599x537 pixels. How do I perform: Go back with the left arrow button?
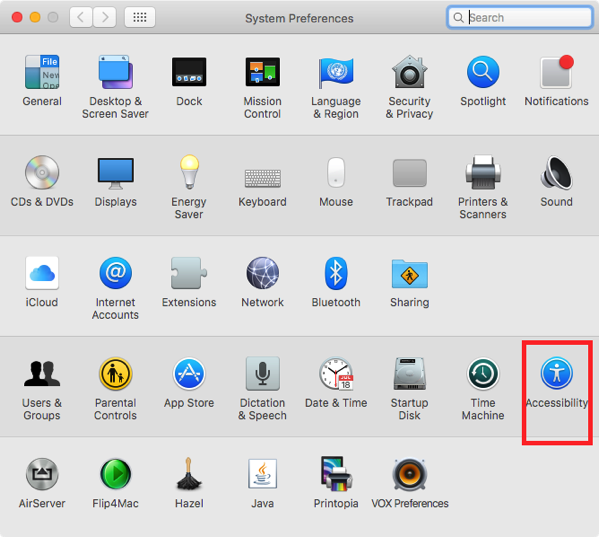point(81,17)
